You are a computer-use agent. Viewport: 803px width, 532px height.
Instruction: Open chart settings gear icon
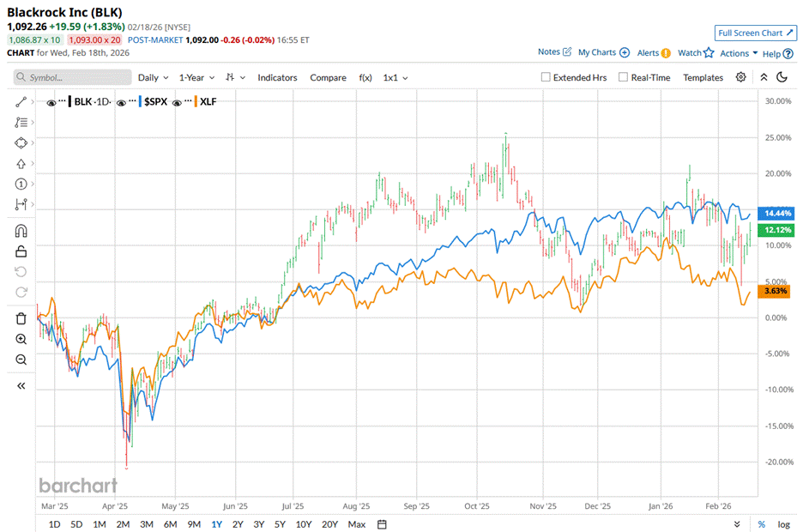(740, 77)
